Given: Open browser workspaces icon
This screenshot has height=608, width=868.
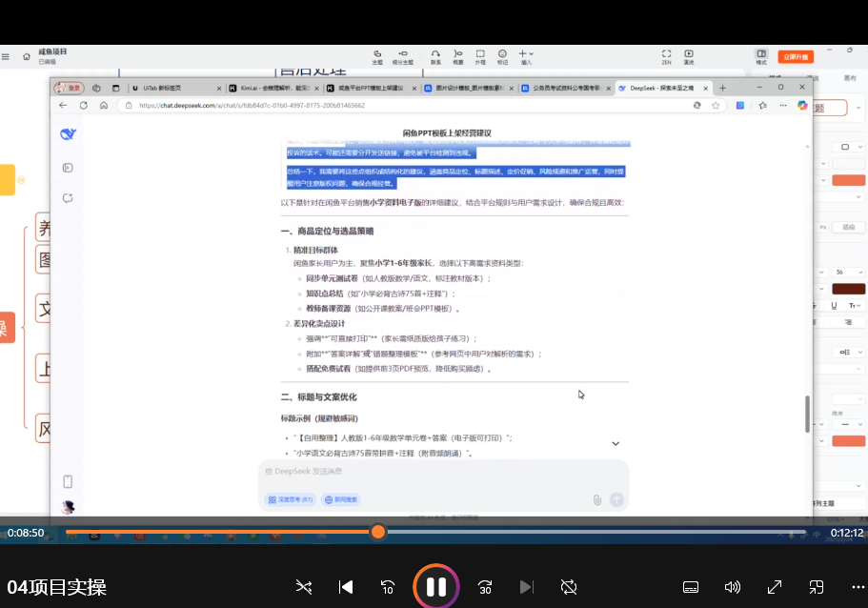Looking at the screenshot, I should point(96,88).
